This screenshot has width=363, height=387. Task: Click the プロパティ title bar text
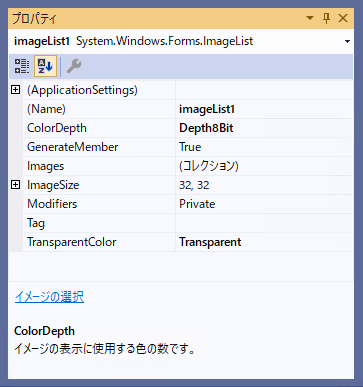pos(35,18)
